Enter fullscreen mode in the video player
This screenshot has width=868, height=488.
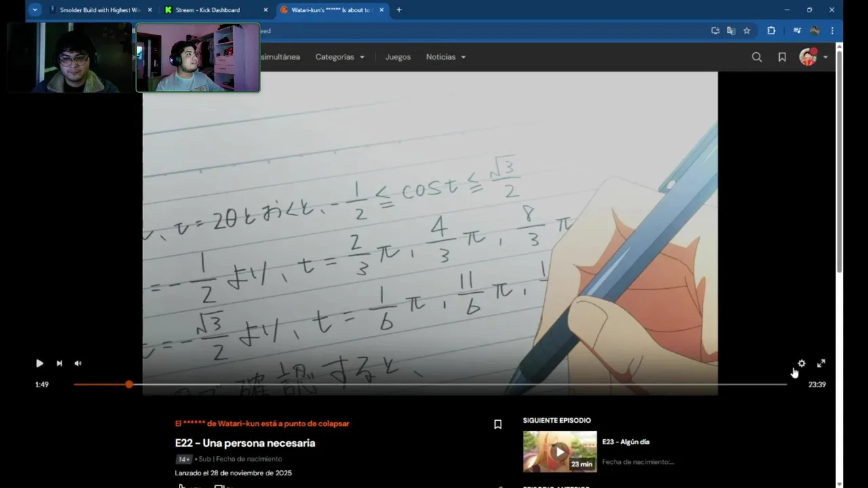pyautogui.click(x=821, y=363)
